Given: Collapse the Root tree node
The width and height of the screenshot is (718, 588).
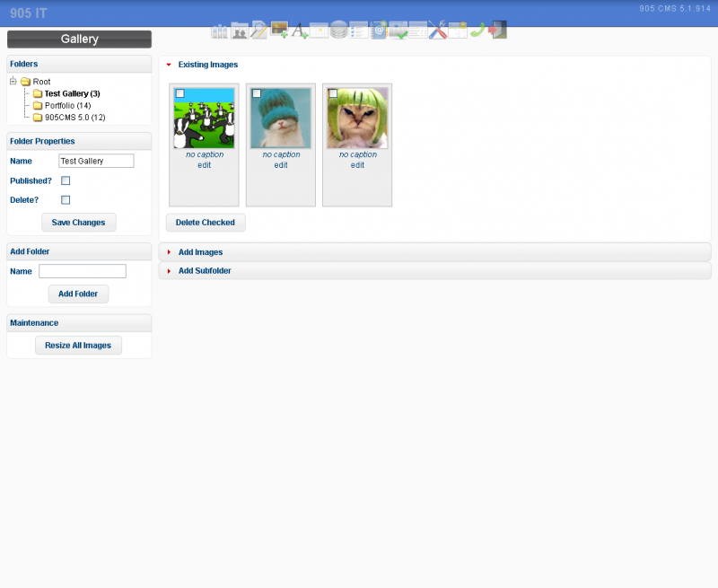Looking at the screenshot, I should (13, 81).
